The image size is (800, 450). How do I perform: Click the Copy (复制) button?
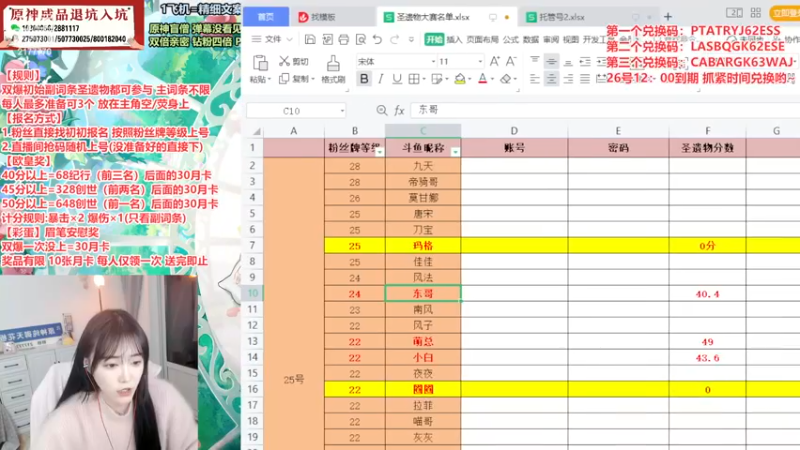(294, 79)
